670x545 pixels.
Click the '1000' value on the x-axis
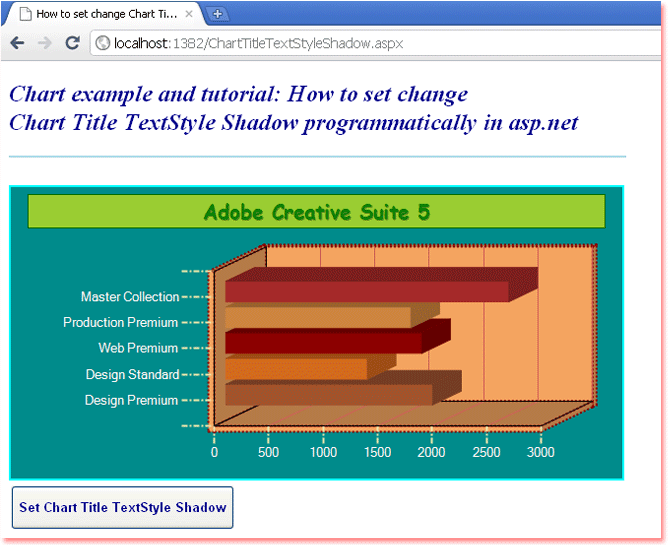(323, 452)
